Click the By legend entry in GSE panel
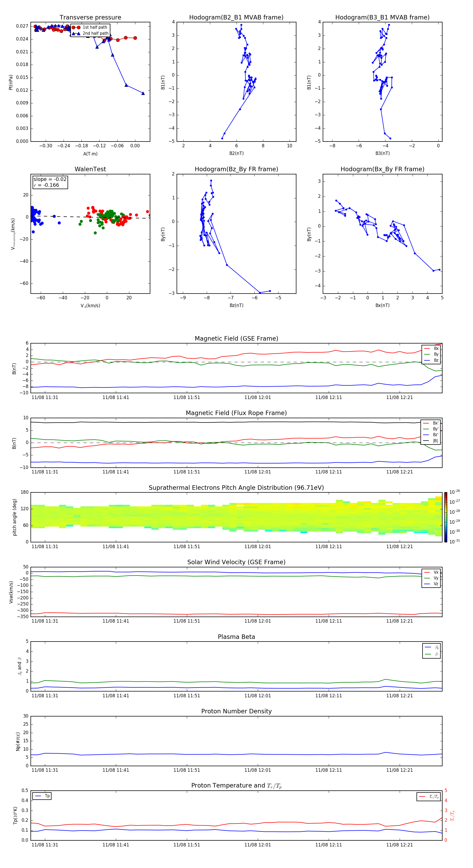 point(431,355)
